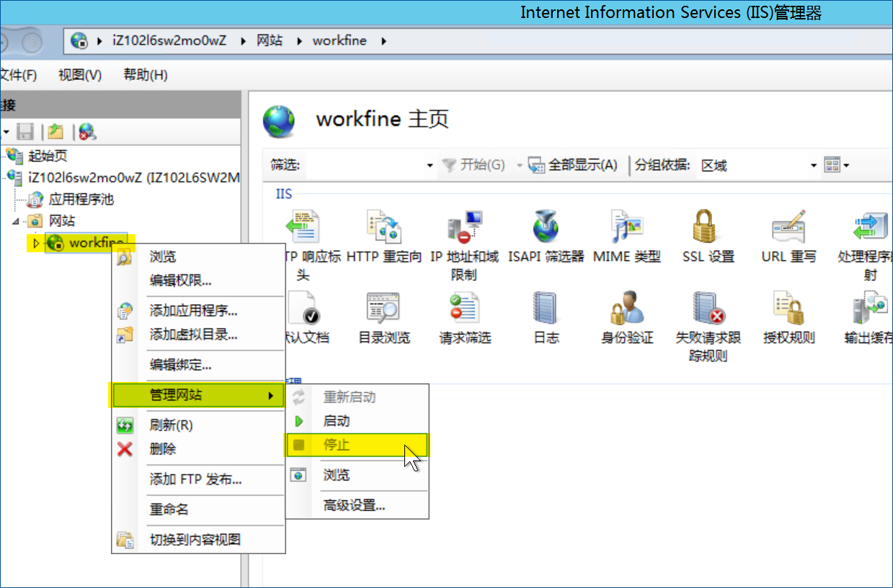Screen dimensions: 893x588
Task: Choose 重命名 (Rename) in the context menu
Action: (198, 509)
